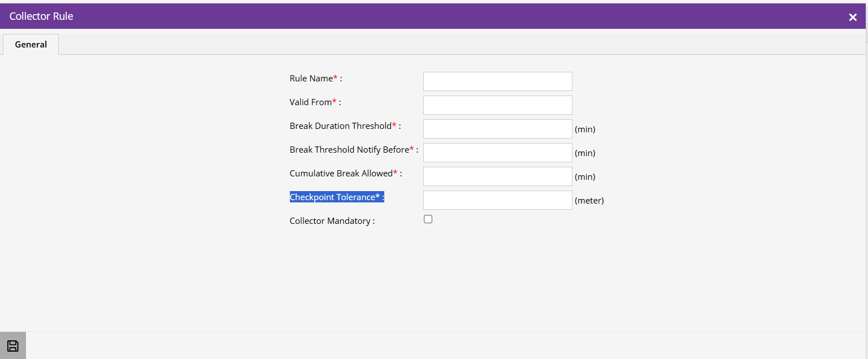Close the Collector Rule dialog
The height and width of the screenshot is (359, 868).
853,17
